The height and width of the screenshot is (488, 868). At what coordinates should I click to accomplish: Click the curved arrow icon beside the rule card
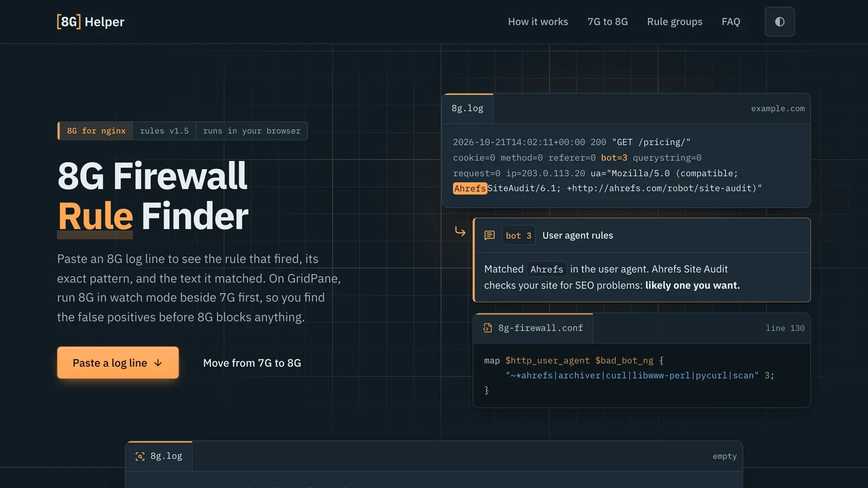[460, 232]
